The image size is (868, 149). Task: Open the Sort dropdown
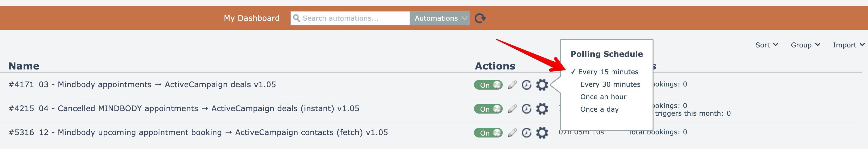tap(766, 45)
